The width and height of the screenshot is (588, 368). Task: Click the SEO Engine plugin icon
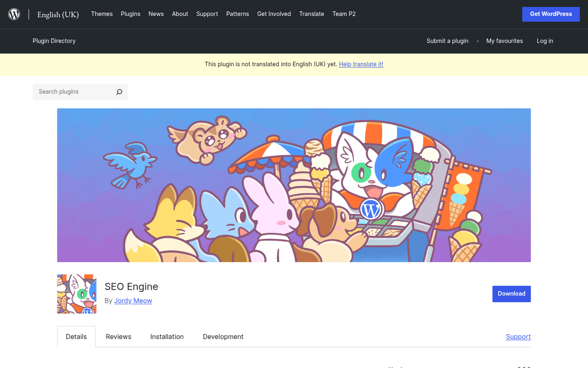[76, 294]
